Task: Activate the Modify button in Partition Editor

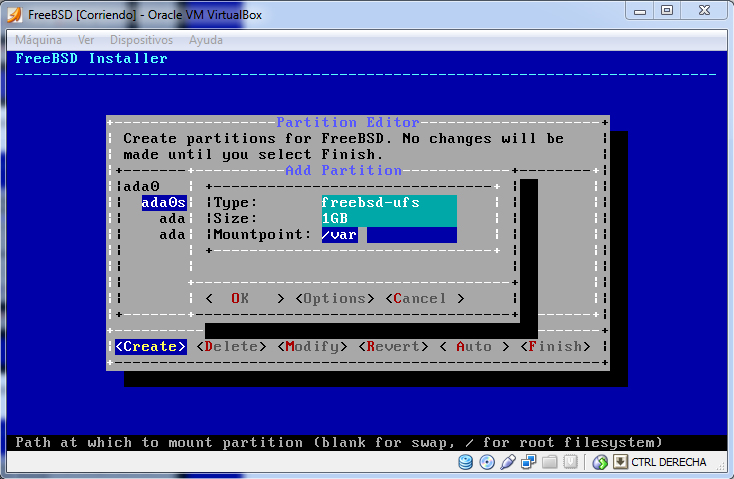Action: coord(313,346)
